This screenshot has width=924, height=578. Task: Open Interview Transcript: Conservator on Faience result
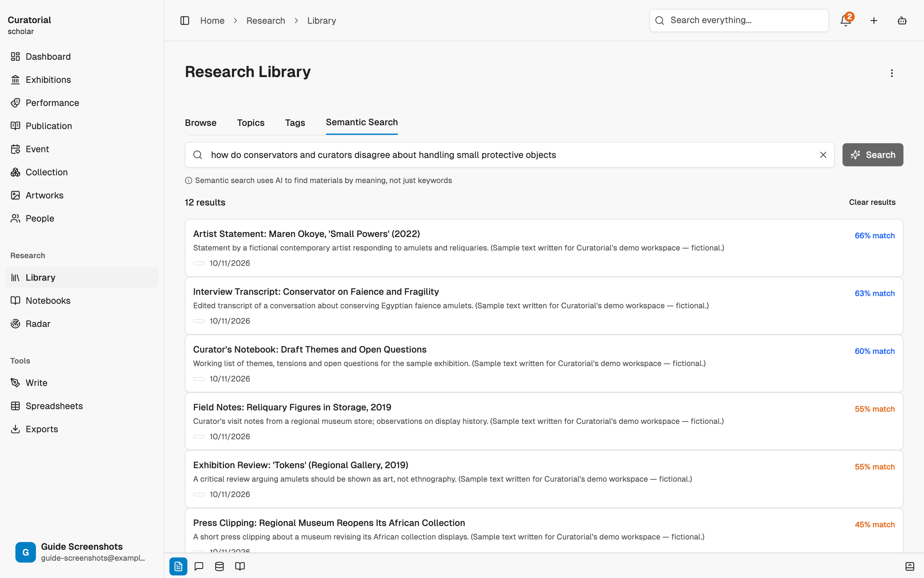pos(544,306)
